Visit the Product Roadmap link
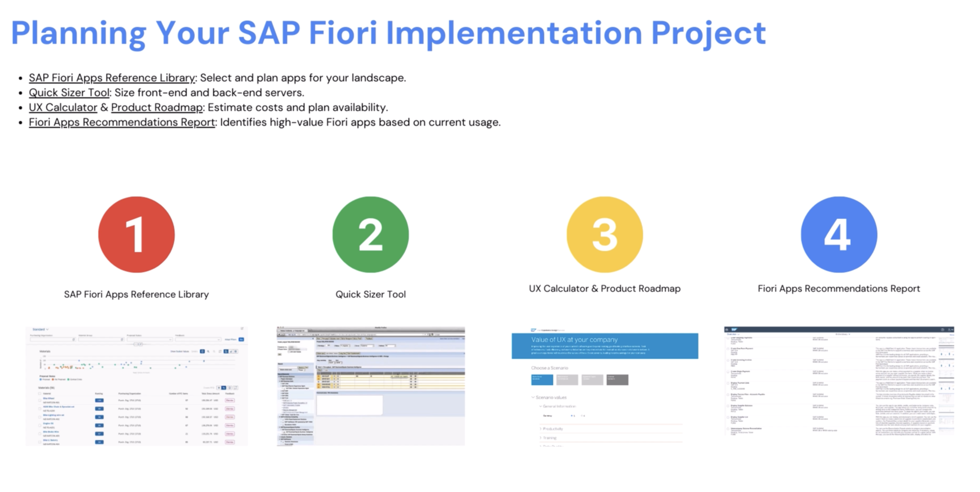Image resolution: width=980 pixels, height=492 pixels. (157, 107)
